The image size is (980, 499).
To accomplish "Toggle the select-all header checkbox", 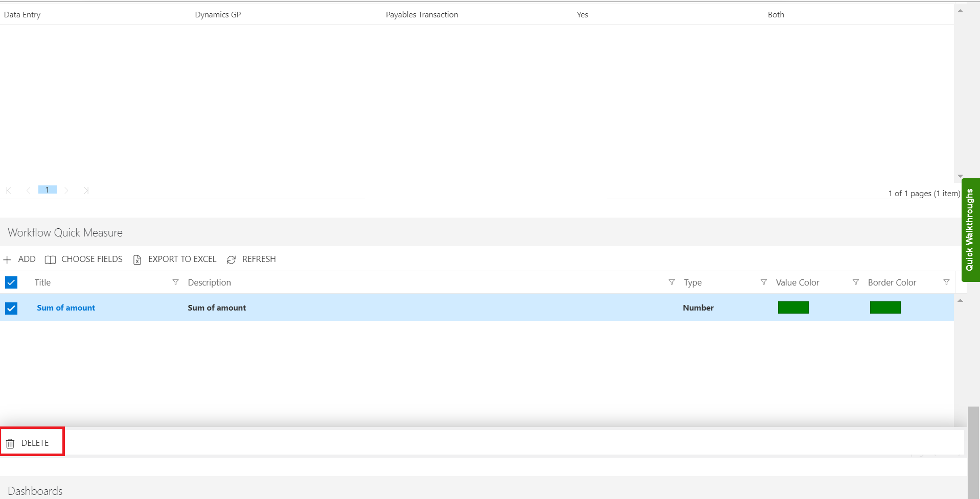I will coord(11,282).
